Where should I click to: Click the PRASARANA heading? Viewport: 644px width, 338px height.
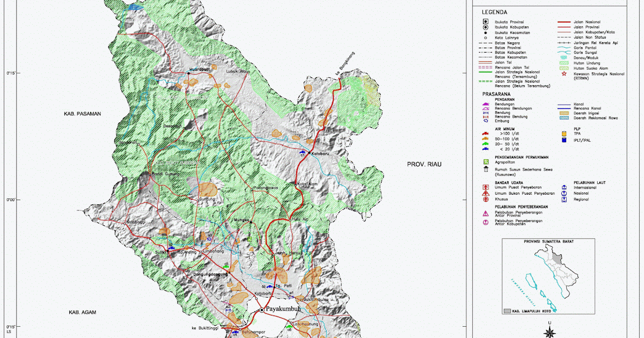(x=496, y=94)
